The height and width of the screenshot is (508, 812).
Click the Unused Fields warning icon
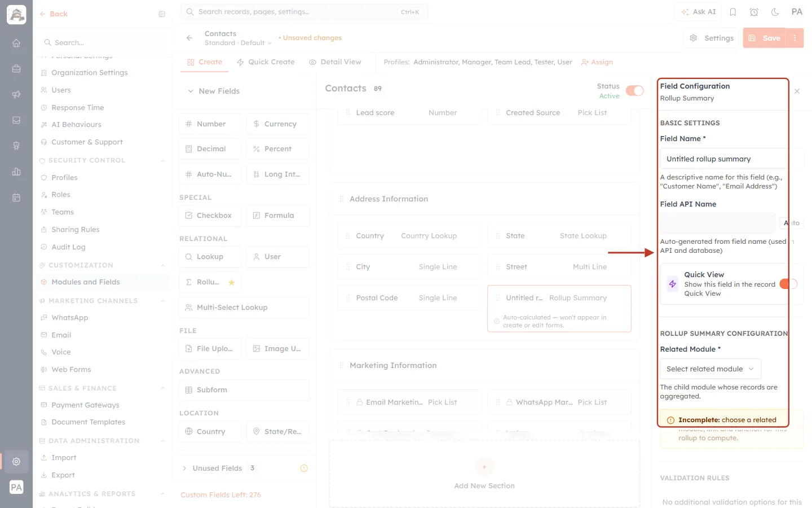[304, 468]
